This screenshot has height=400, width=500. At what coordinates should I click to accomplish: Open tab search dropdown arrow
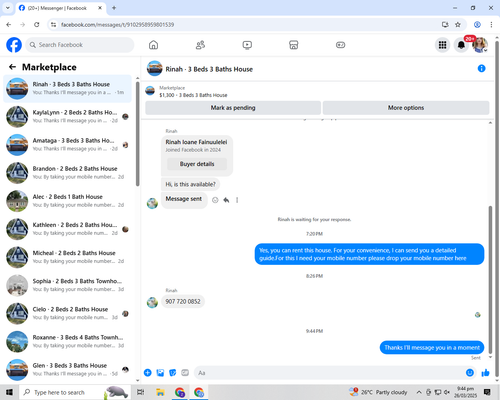(7, 8)
